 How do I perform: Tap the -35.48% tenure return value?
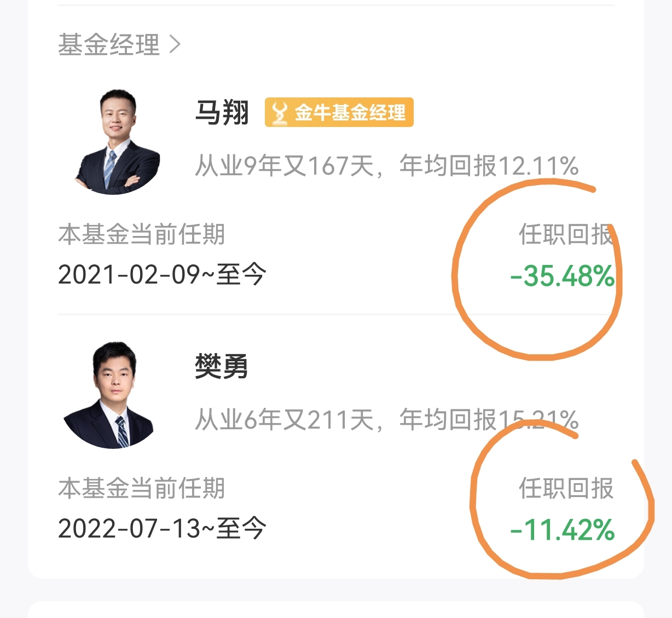click(x=562, y=276)
